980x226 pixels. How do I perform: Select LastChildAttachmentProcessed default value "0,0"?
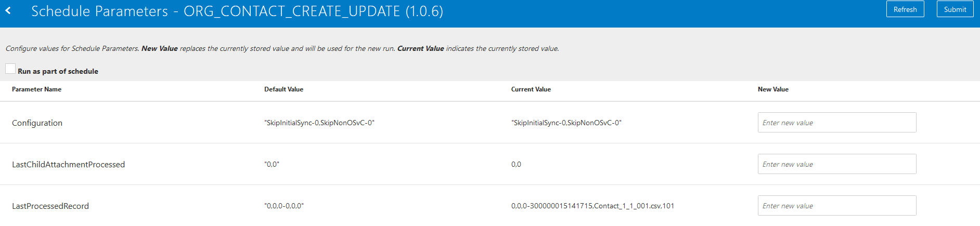(272, 165)
